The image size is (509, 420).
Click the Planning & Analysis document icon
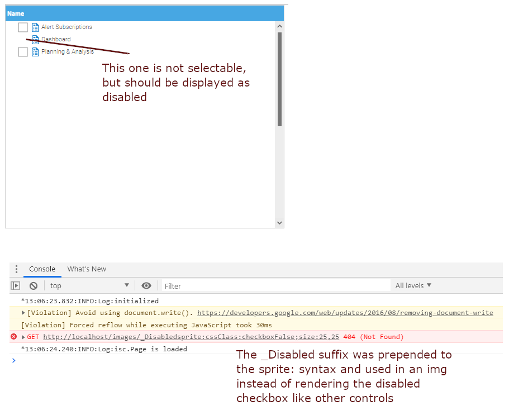(x=35, y=52)
